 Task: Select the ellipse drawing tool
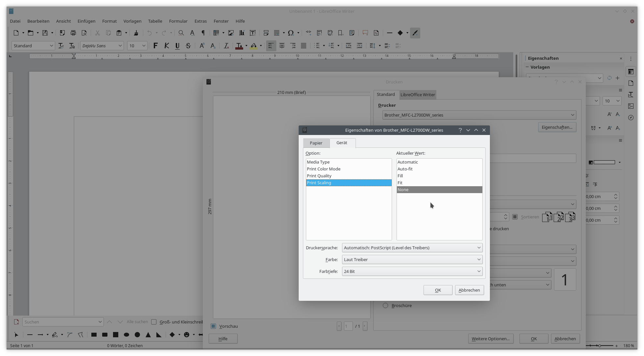coord(126,335)
